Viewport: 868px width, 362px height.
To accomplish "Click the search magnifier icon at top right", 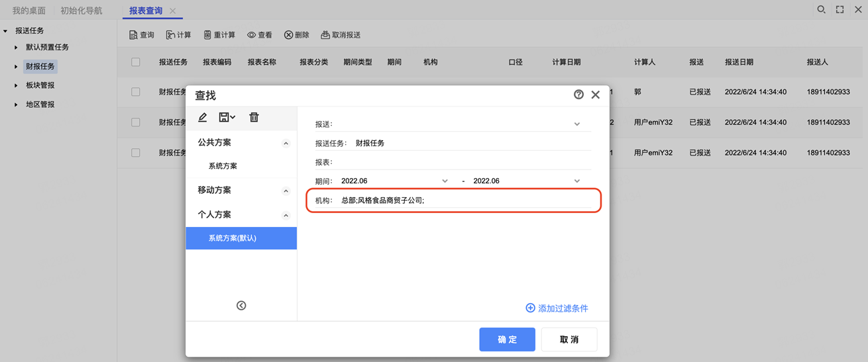I will click(821, 10).
